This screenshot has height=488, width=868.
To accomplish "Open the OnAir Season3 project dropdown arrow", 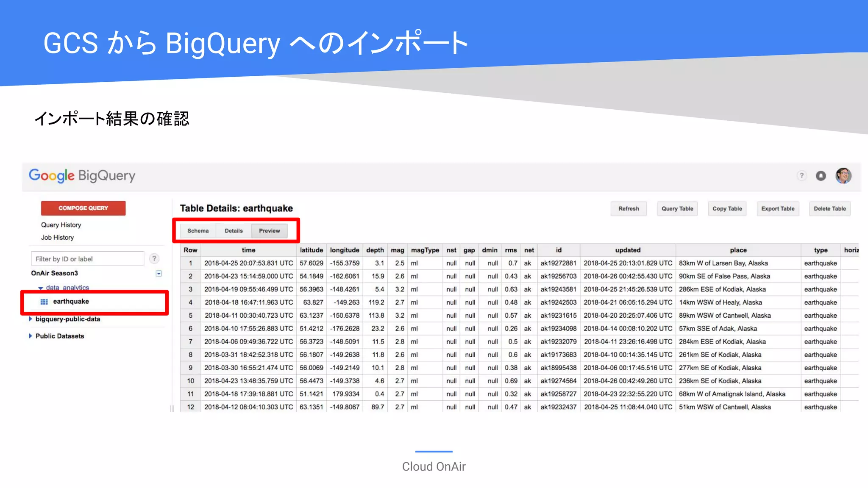I will coord(159,273).
